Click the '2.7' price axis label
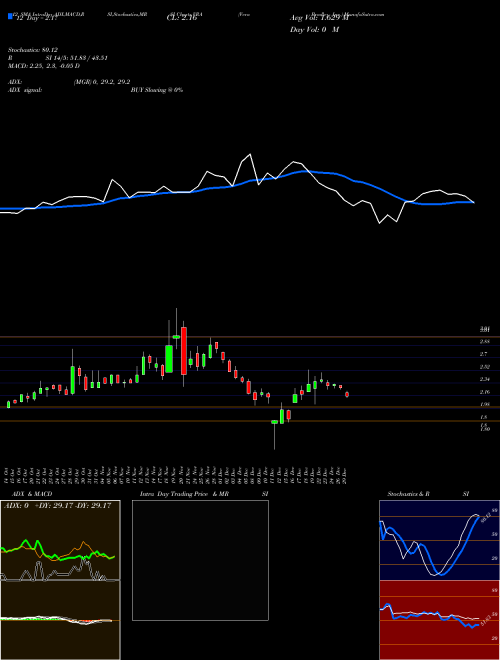500x660 pixels. point(484,354)
